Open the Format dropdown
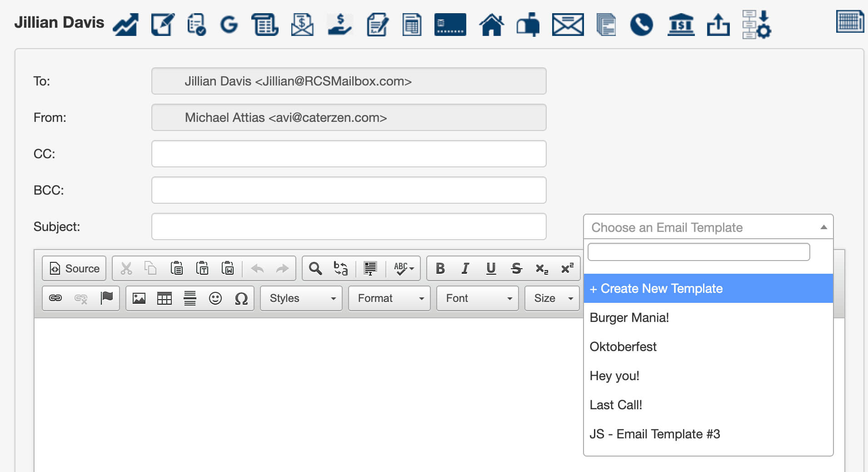 tap(389, 298)
